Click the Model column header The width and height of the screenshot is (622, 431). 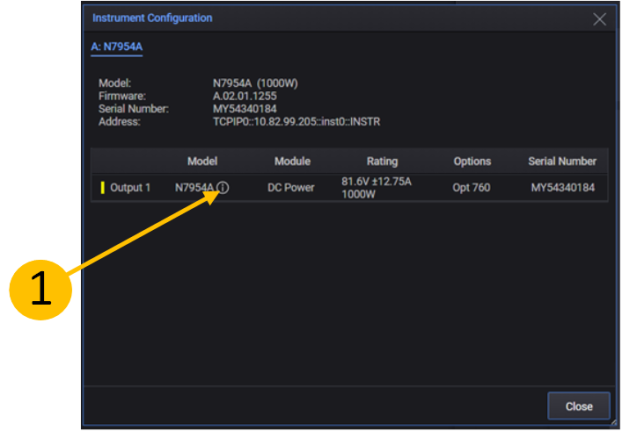(202, 161)
